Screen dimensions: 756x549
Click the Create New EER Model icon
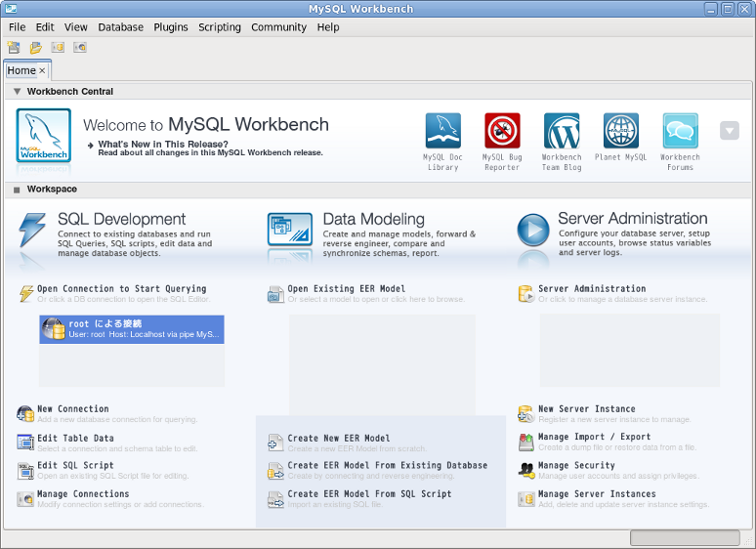pos(275,443)
